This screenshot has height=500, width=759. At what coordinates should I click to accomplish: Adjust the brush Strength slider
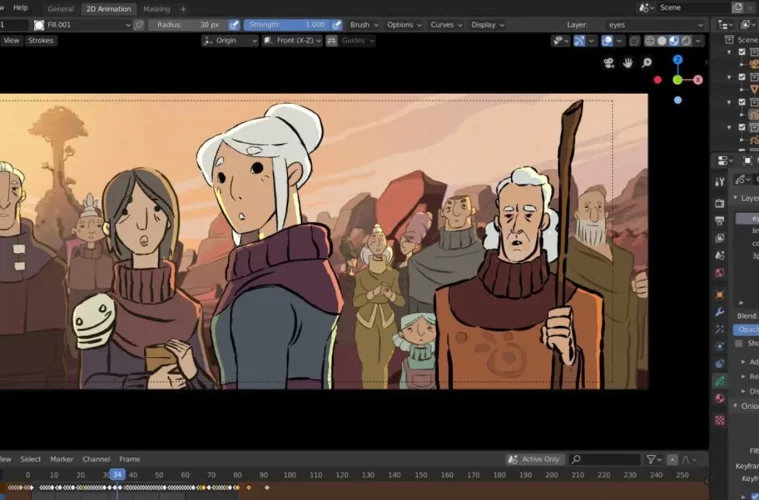point(287,25)
